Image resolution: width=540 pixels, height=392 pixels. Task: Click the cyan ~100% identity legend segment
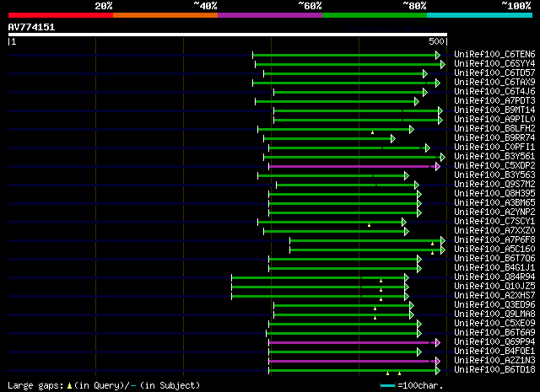[x=480, y=15]
